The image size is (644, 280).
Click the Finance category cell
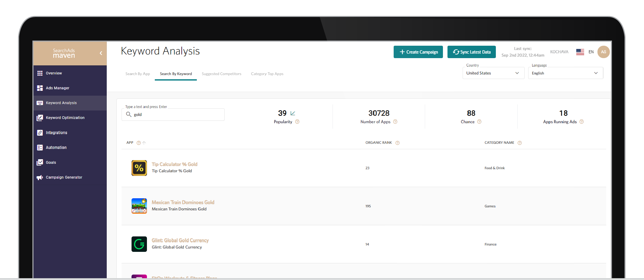pyautogui.click(x=490, y=244)
